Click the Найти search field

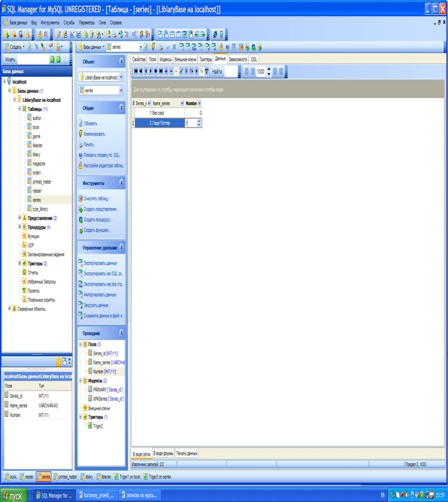click(x=231, y=71)
